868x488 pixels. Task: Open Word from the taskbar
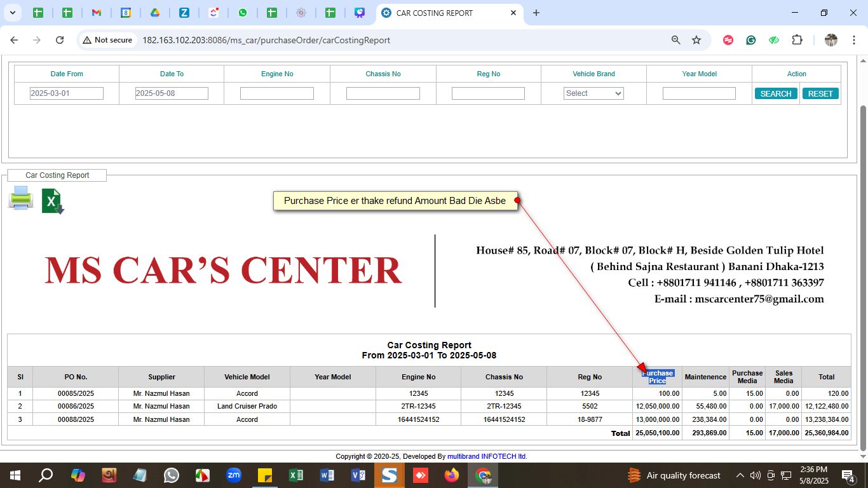[x=327, y=475]
